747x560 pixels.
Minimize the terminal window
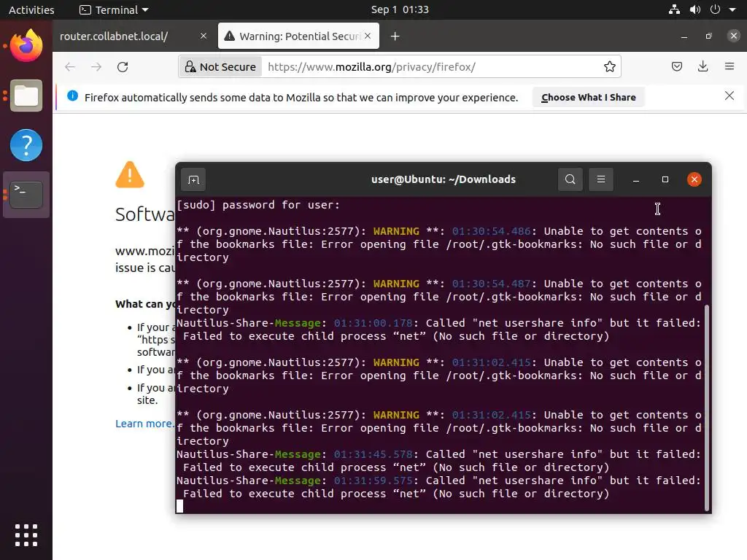(636, 179)
